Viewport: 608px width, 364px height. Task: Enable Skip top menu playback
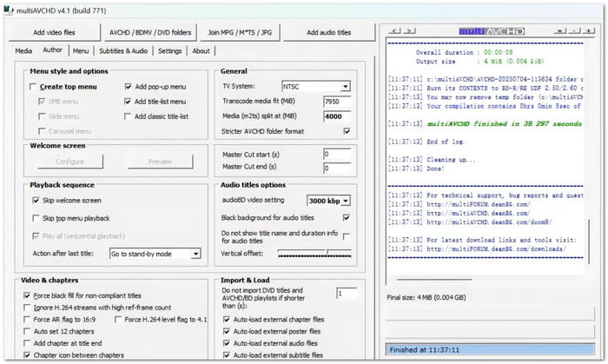pyautogui.click(x=36, y=218)
